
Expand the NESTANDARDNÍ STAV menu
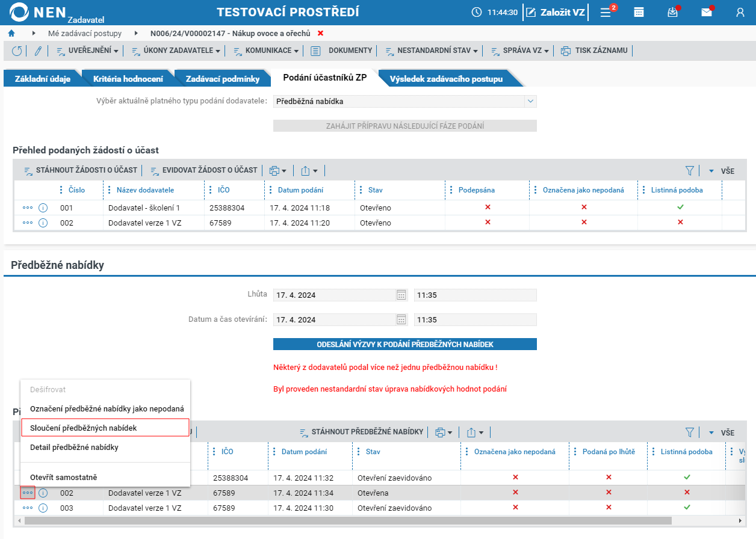(x=431, y=51)
